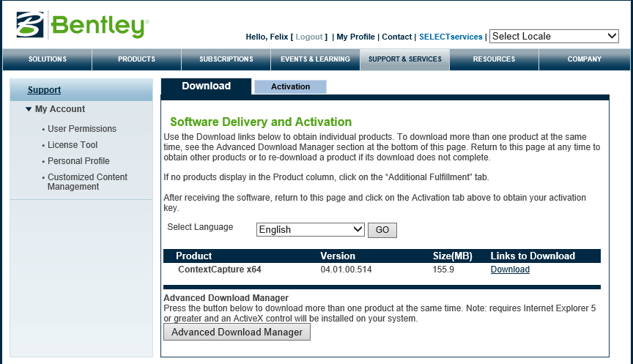Click the Support sidebar link

(44, 90)
